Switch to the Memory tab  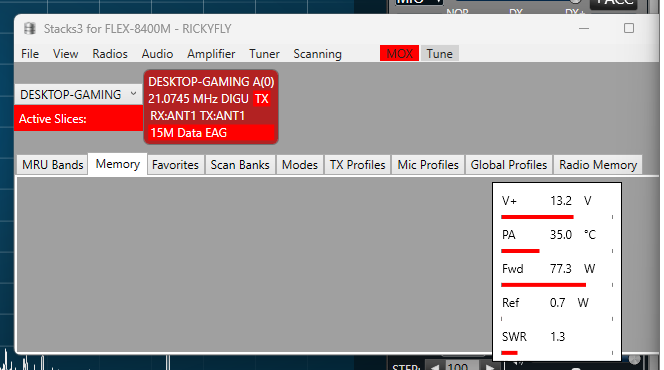118,164
